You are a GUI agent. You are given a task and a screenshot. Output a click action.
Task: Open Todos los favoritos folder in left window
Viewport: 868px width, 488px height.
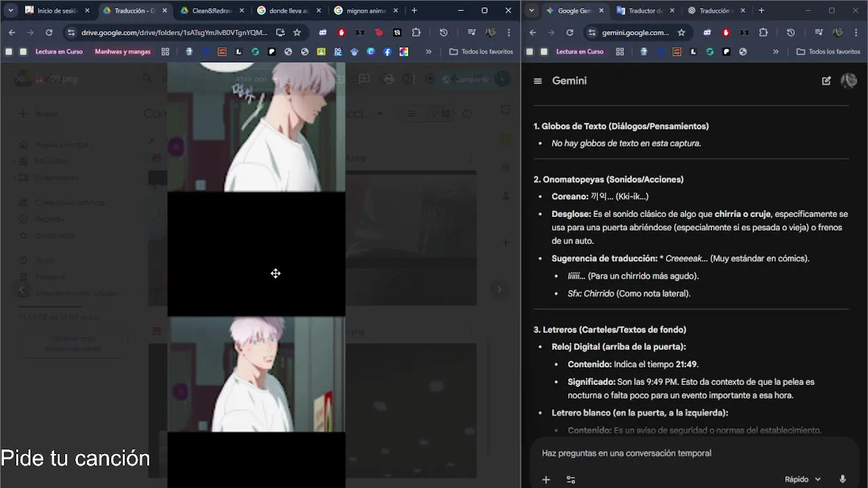pyautogui.click(x=481, y=52)
